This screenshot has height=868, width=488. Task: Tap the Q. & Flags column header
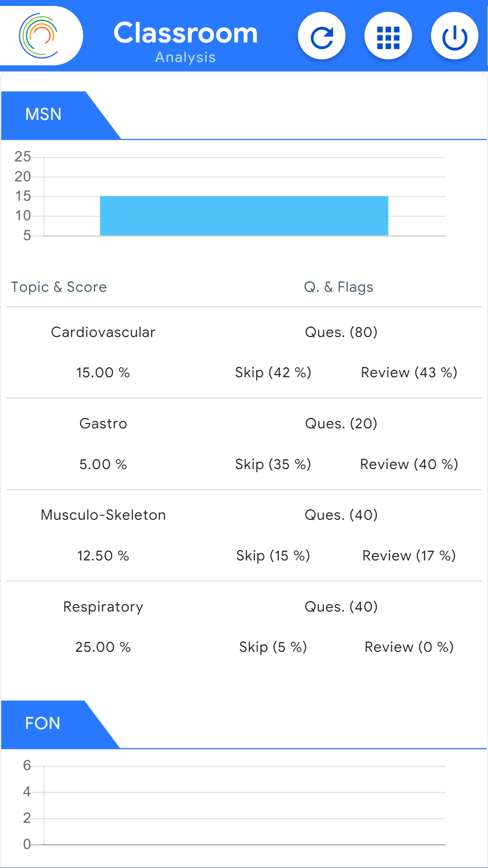pos(339,287)
